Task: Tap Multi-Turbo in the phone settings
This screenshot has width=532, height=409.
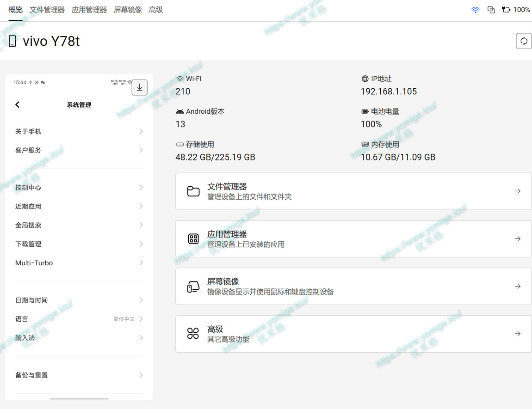Action: point(34,263)
